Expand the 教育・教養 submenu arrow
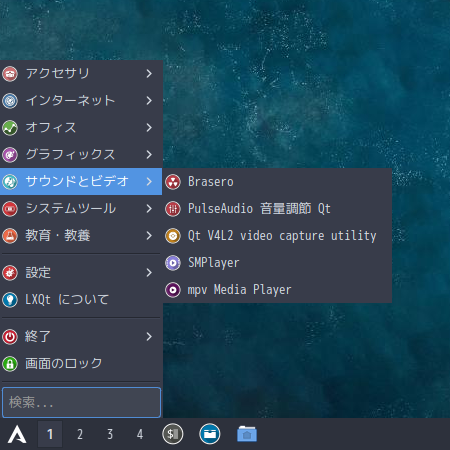The height and width of the screenshot is (450, 450). pos(149,236)
